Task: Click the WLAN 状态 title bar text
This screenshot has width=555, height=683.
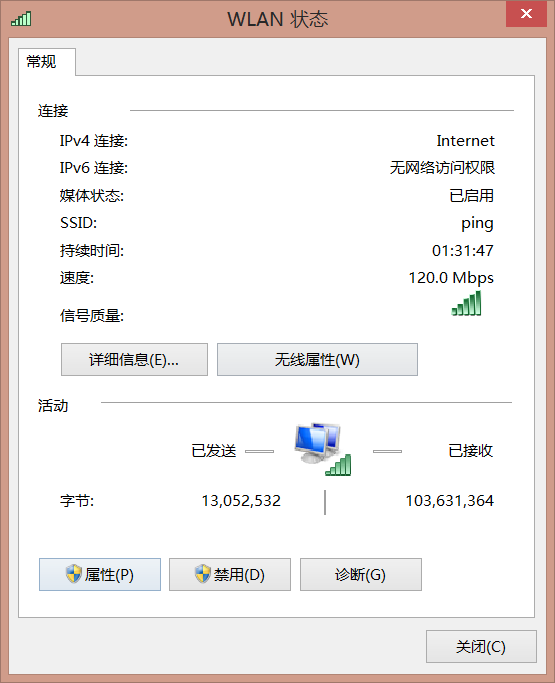Action: click(278, 19)
